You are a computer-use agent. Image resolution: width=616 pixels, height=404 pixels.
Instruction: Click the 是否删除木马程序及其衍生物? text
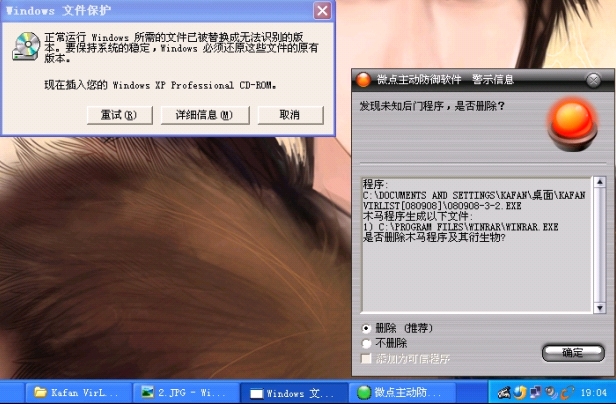[x=434, y=237]
